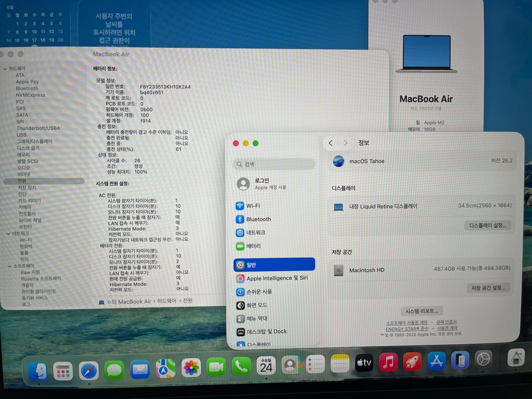Image resolution: width=532 pixels, height=399 pixels.
Task: Launch Apple TV from the Dock
Action: click(364, 363)
